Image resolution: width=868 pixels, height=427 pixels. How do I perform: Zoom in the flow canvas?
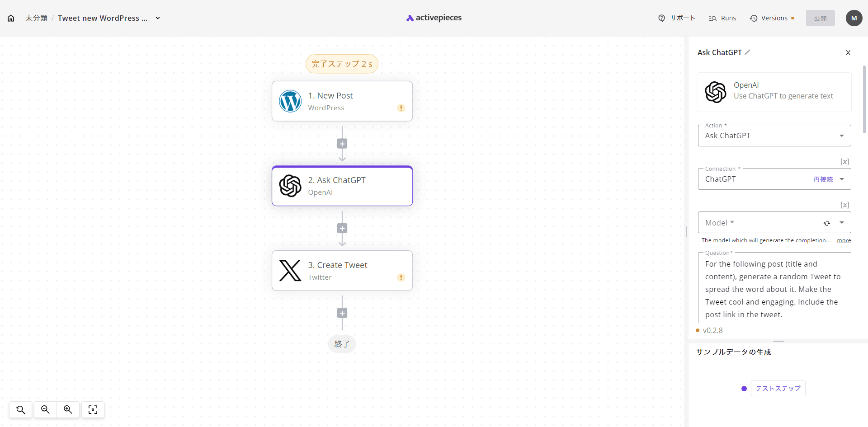pos(68,409)
